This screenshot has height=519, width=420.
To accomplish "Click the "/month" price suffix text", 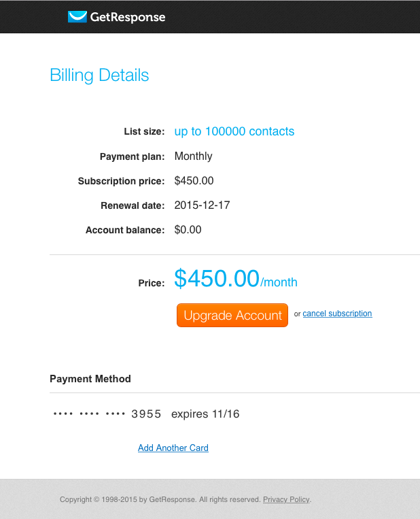I will [279, 282].
